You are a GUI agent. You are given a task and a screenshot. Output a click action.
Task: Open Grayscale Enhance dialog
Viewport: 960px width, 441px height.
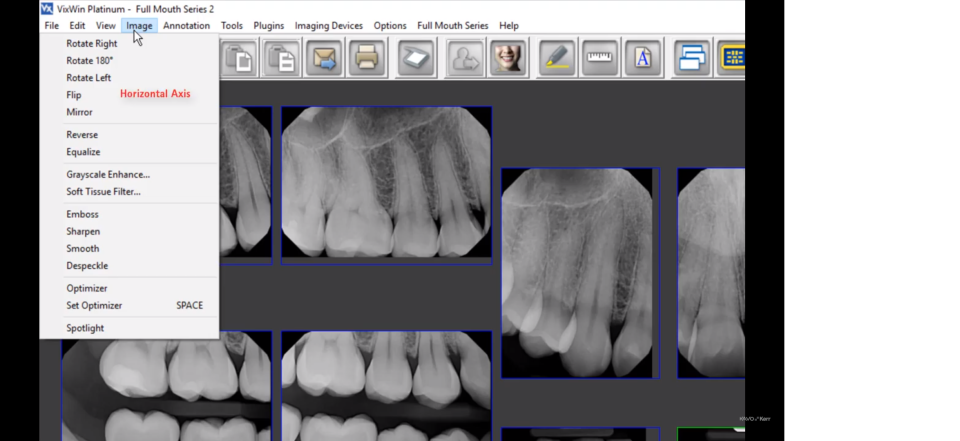(108, 175)
